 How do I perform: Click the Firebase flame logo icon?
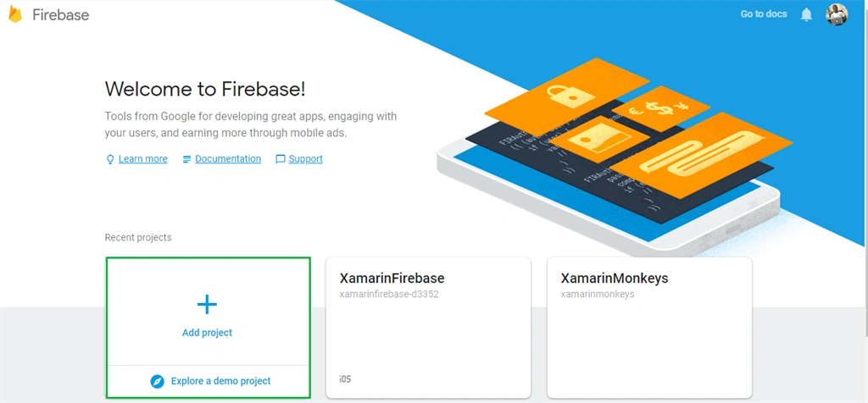[x=15, y=14]
